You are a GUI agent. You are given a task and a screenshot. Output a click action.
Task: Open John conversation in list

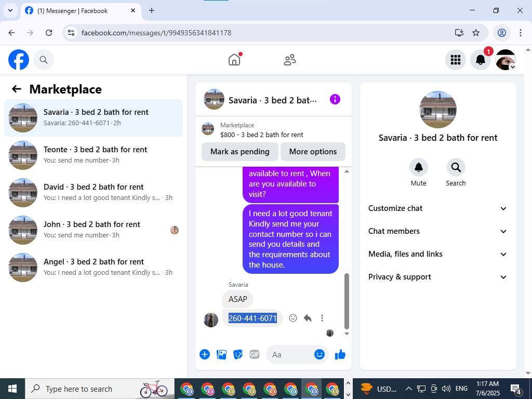point(94,230)
